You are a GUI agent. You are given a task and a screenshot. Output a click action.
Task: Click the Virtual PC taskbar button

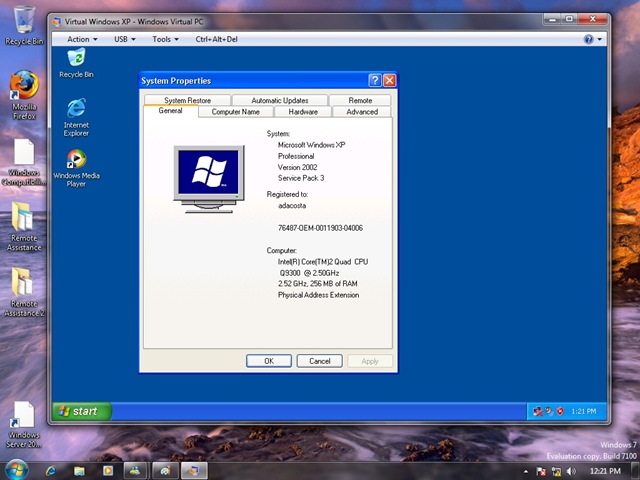pyautogui.click(x=194, y=471)
